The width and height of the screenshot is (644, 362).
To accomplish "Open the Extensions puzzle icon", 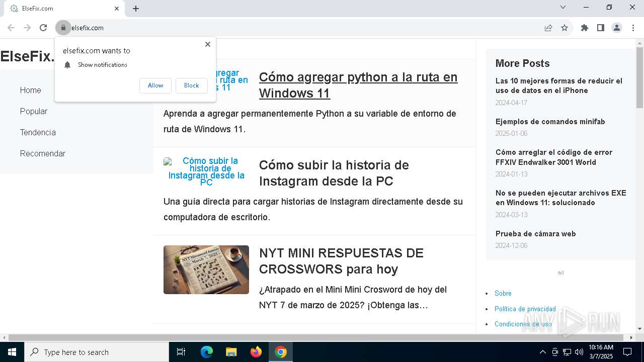I will pos(584,28).
